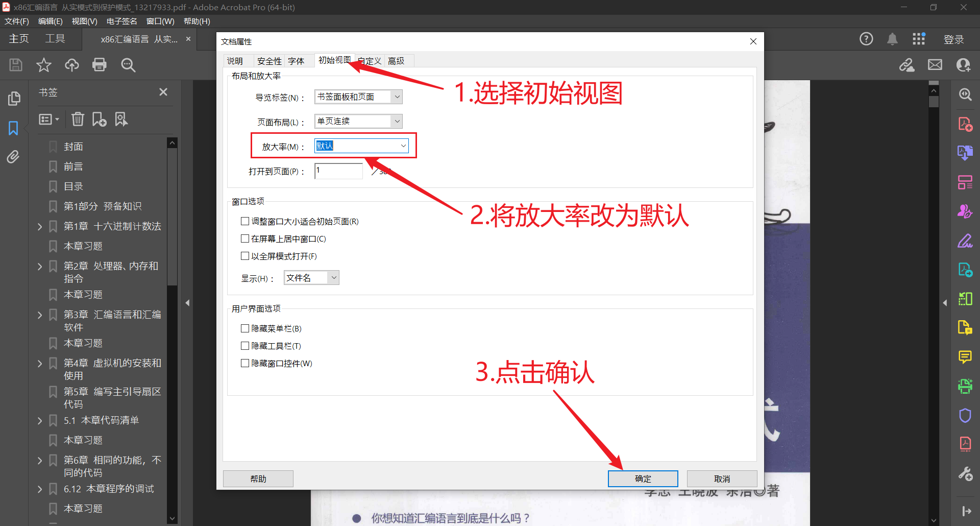Delete the selected bookmark
980x526 pixels.
[x=78, y=118]
